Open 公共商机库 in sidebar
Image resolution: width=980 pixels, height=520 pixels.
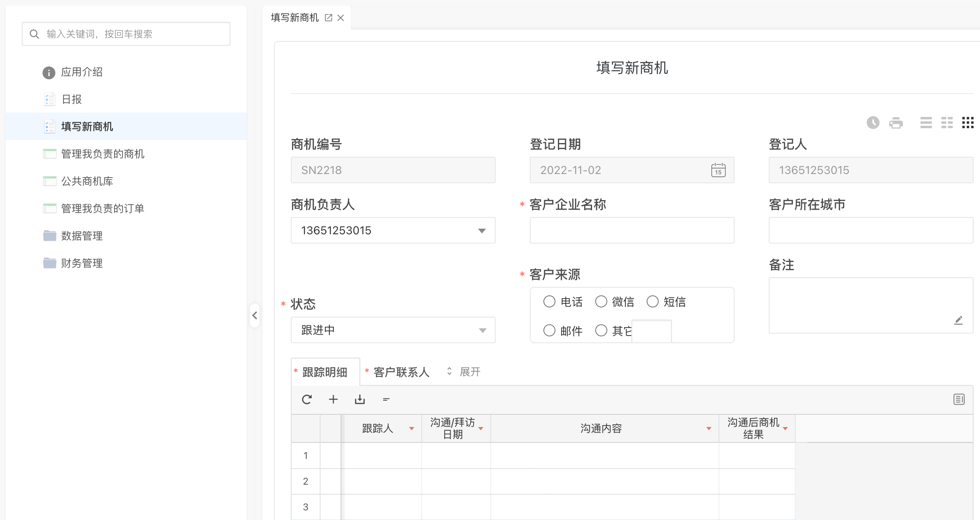point(87,181)
